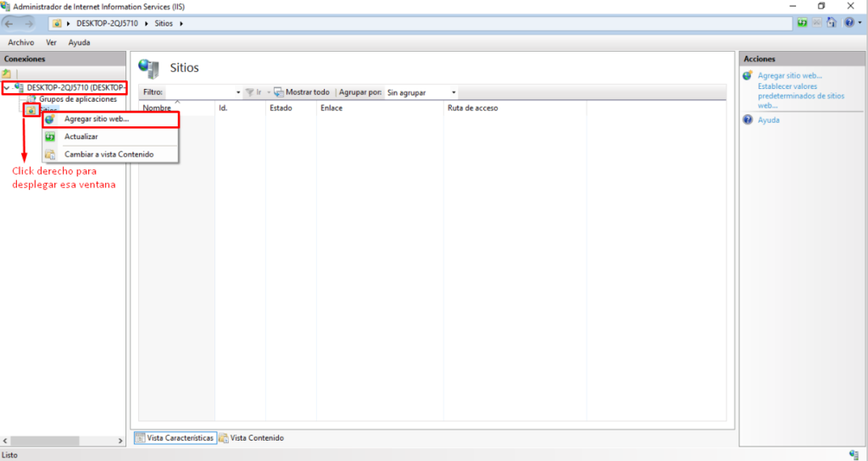868x461 pixels.
Task: Choose Cambiar a vista Contenido
Action: click(x=111, y=154)
